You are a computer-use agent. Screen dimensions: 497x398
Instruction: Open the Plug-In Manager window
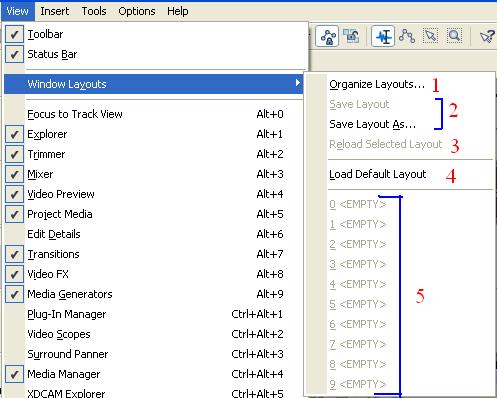click(x=153, y=314)
